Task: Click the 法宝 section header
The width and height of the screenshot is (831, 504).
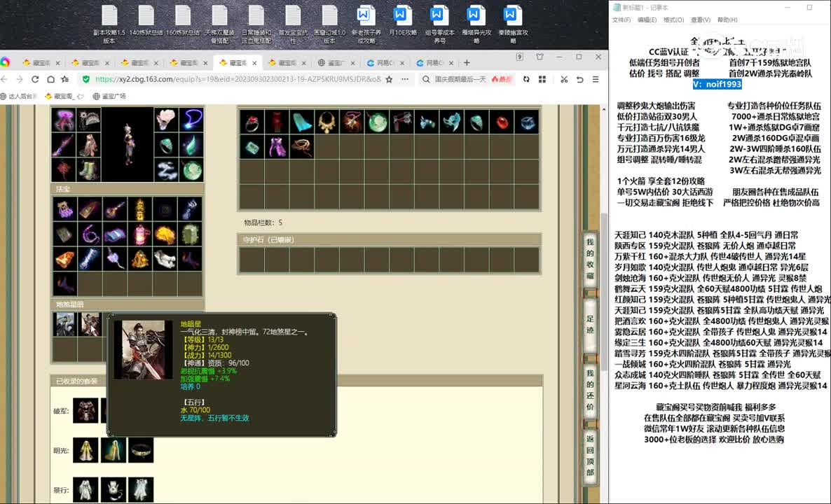Action: [128, 189]
